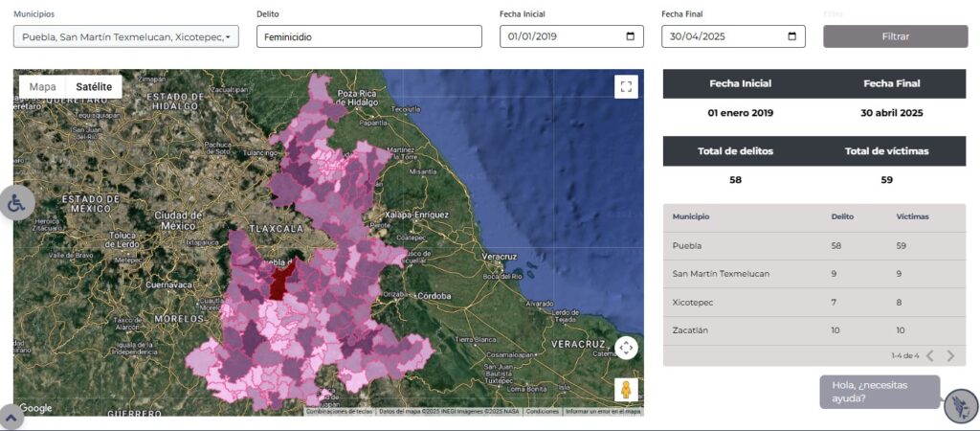The width and height of the screenshot is (980, 431).
Task: Click the map camera controls compass
Action: (x=626, y=347)
